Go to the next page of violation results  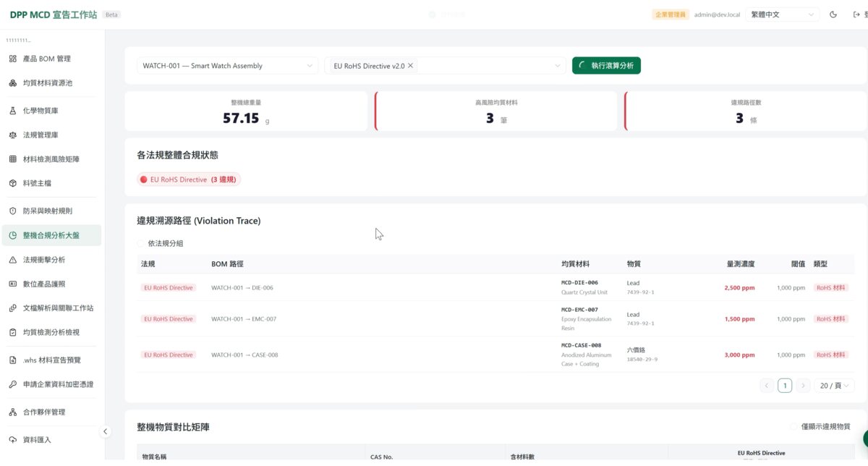click(803, 386)
